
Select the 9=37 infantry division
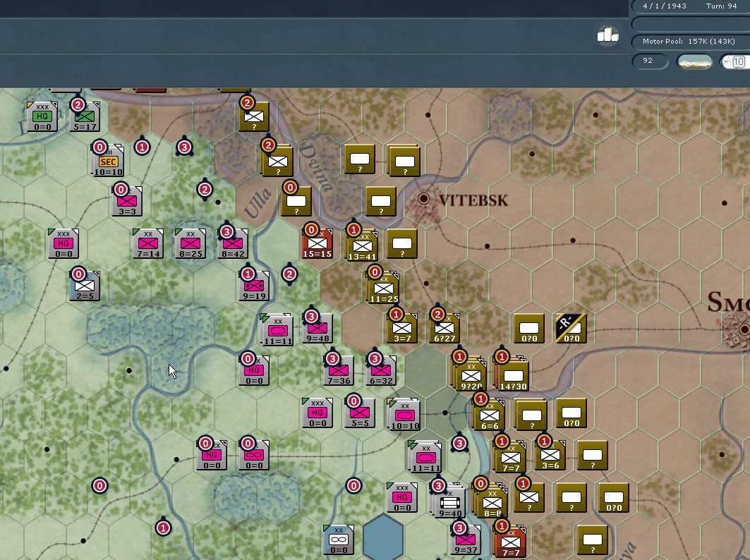(x=466, y=540)
